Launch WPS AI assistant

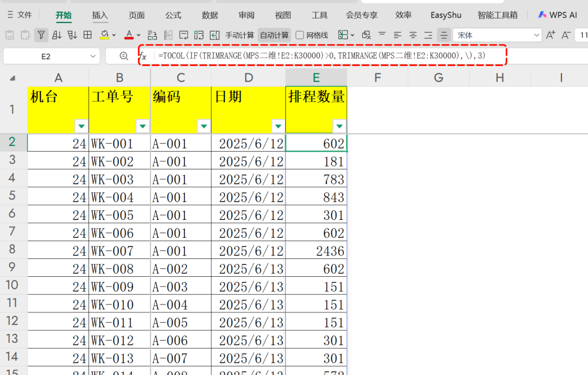(557, 15)
